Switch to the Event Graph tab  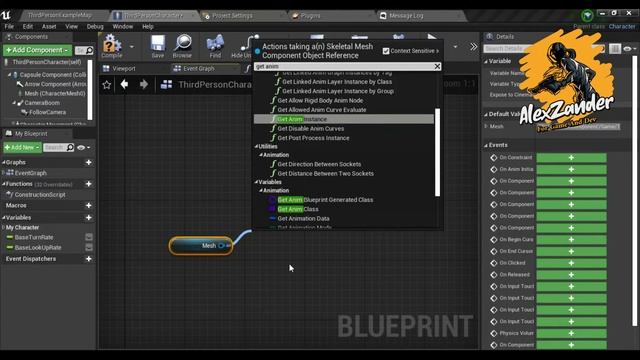tap(198, 69)
